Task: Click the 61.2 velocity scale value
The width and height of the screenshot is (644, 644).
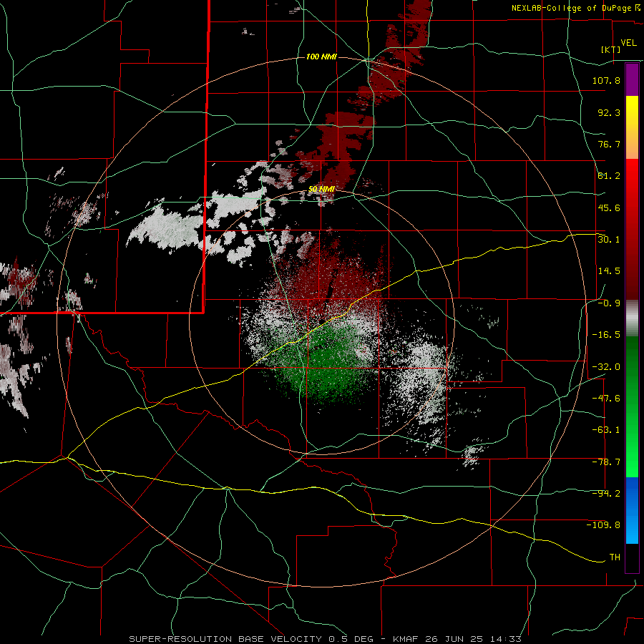Action: pyautogui.click(x=609, y=176)
